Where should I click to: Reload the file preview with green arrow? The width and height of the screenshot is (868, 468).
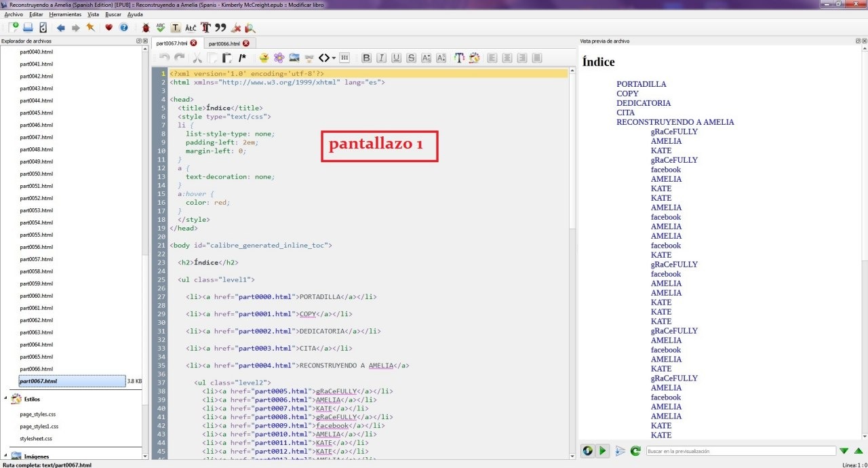click(x=635, y=451)
